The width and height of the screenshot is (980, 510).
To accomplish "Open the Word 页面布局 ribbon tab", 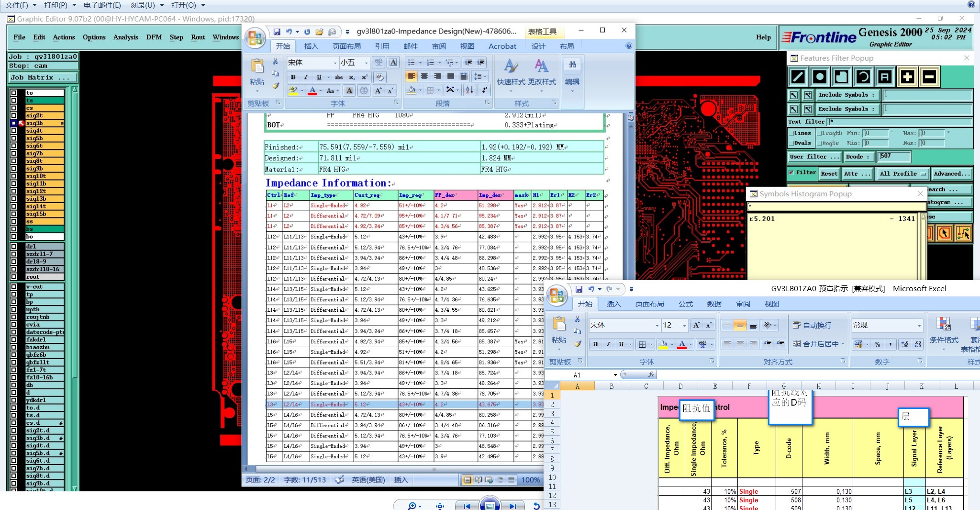I will (346, 46).
